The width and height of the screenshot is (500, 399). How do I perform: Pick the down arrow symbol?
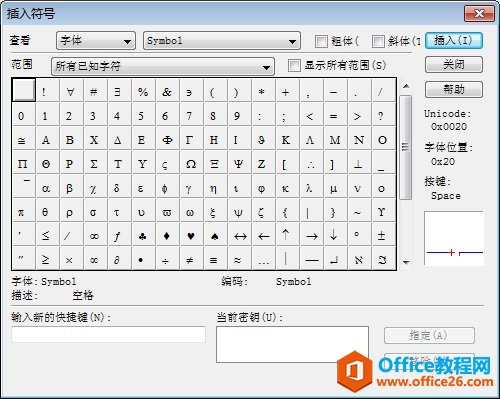[335, 236]
